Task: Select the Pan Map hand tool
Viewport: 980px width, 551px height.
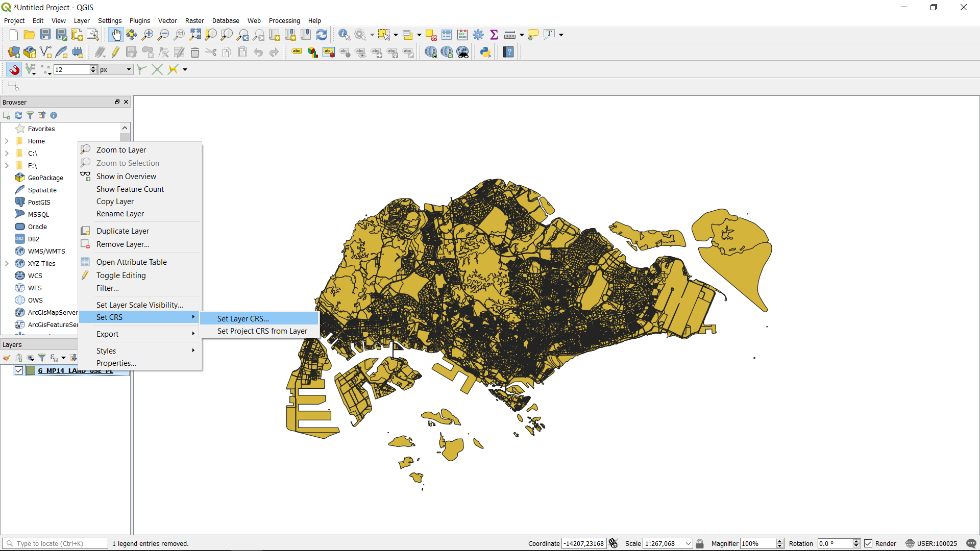Action: pyautogui.click(x=116, y=35)
